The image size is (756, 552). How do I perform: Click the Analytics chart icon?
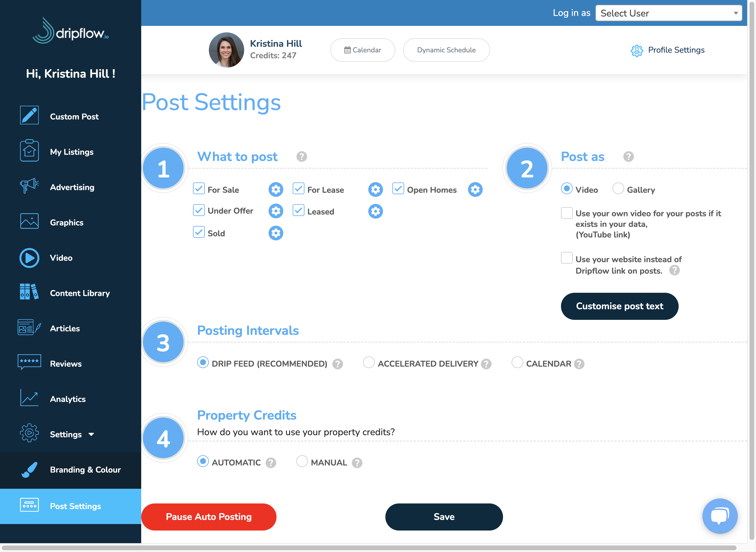[x=29, y=398]
